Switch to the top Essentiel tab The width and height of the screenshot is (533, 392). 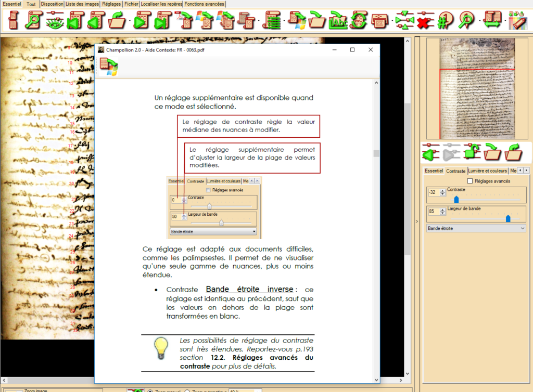click(x=12, y=4)
